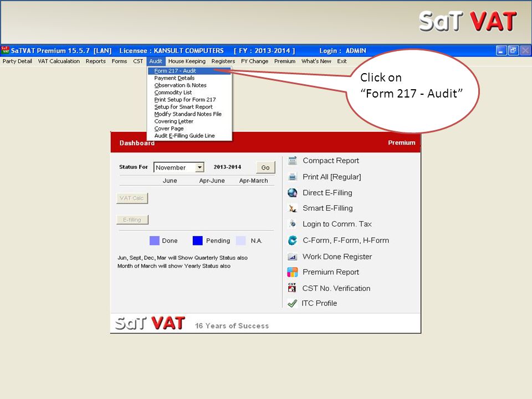Image resolution: width=532 pixels, height=399 pixels.
Task: Open the Reports menu
Action: [96, 61]
